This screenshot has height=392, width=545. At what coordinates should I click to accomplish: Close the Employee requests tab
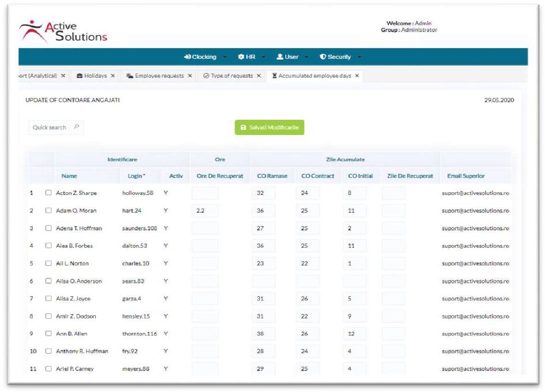190,76
